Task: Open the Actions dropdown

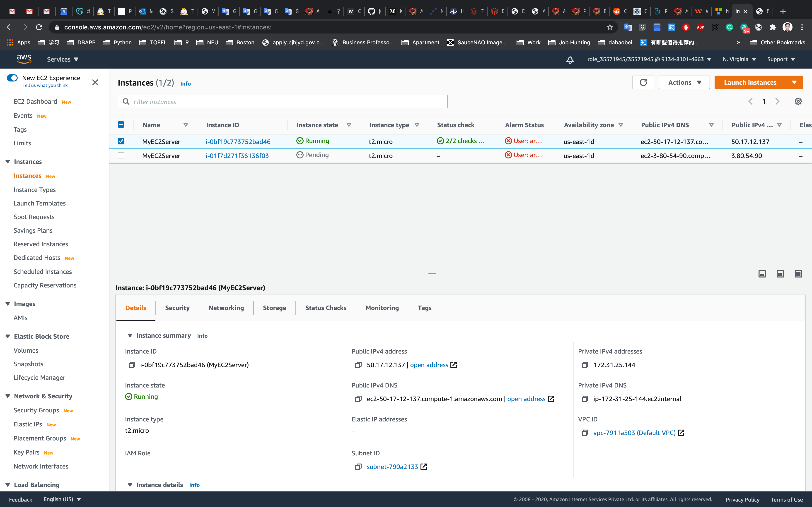Action: click(x=684, y=82)
